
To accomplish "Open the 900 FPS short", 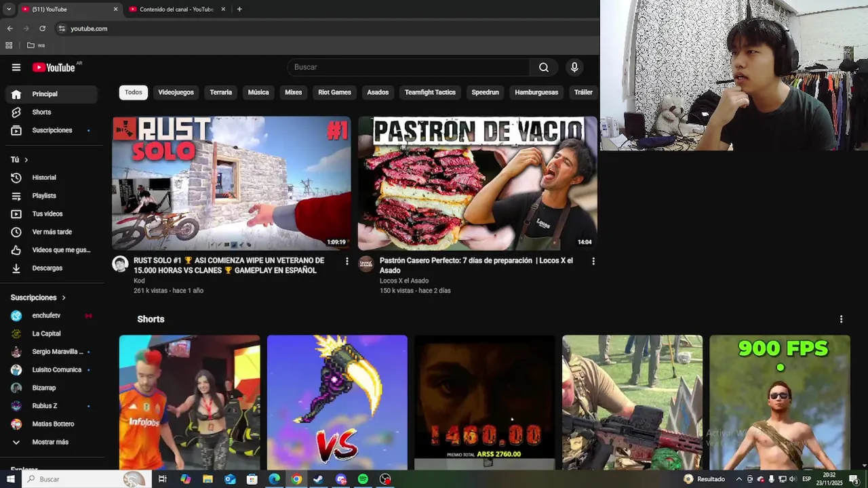I will pyautogui.click(x=780, y=403).
